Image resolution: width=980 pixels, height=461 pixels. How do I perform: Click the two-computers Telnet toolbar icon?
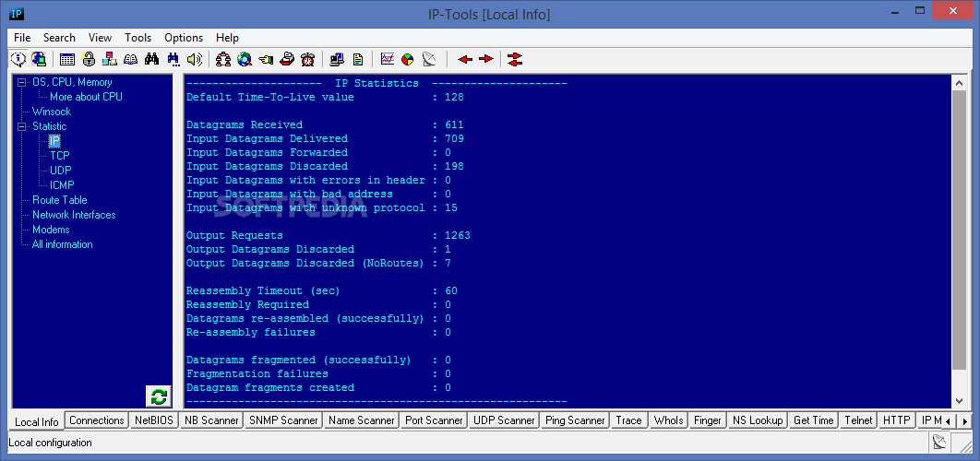point(337,59)
